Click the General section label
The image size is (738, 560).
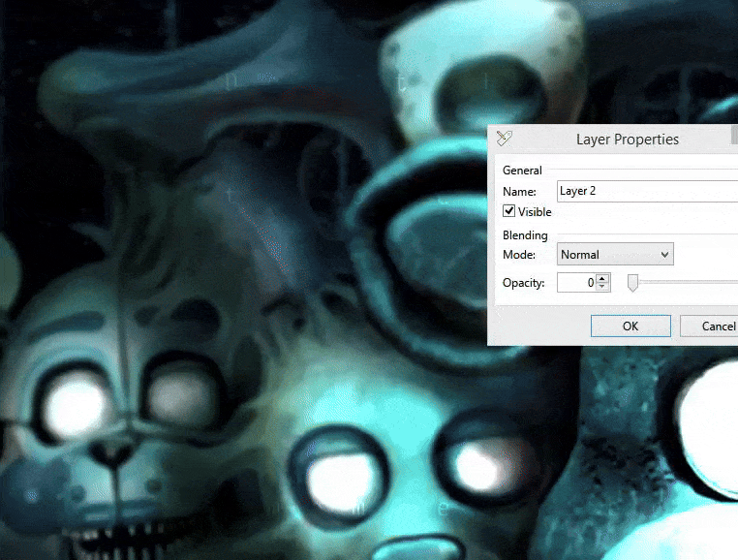[522, 171]
